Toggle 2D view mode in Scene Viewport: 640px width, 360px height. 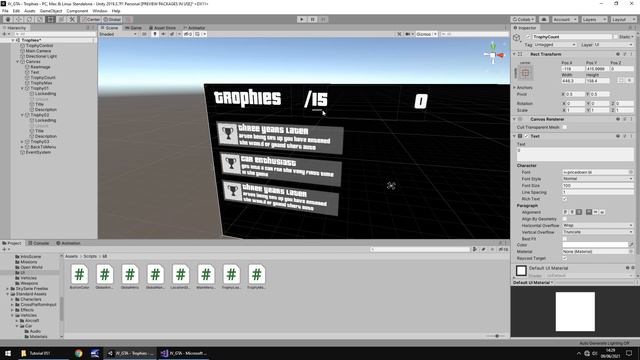(x=144, y=34)
